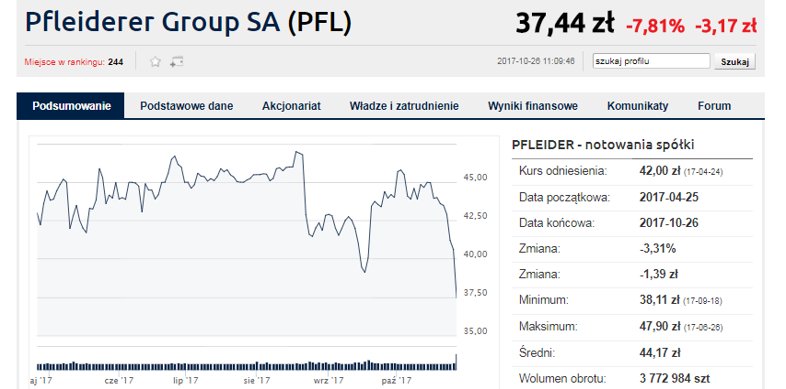This screenshot has height=389, width=786.
Task: Click the chart peak near sie '17
Action: tap(299, 153)
